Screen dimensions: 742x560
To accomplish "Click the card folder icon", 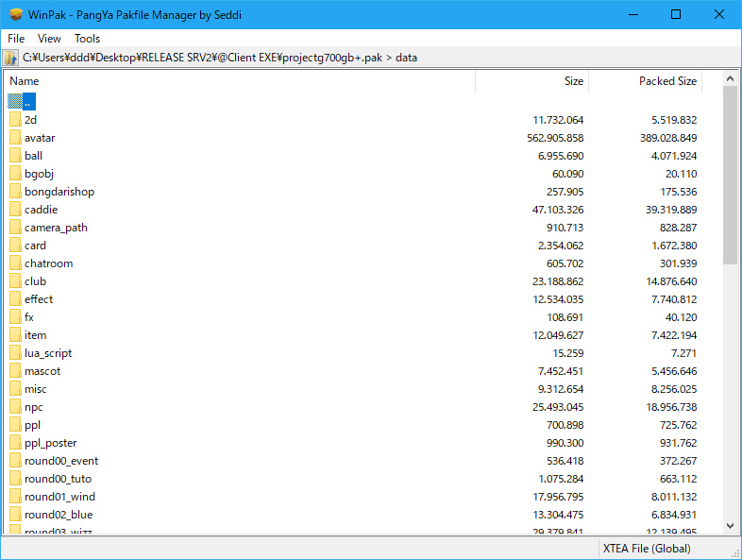I will (15, 246).
